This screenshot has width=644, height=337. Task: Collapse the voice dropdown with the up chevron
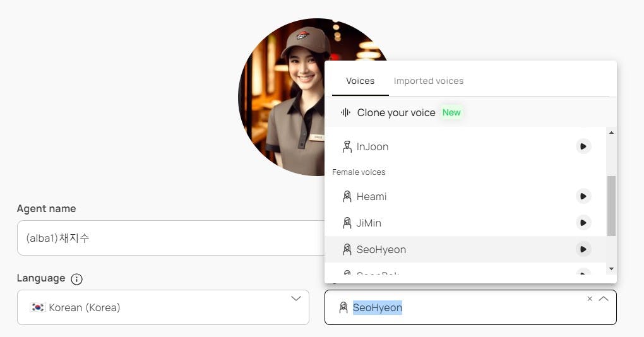click(604, 299)
